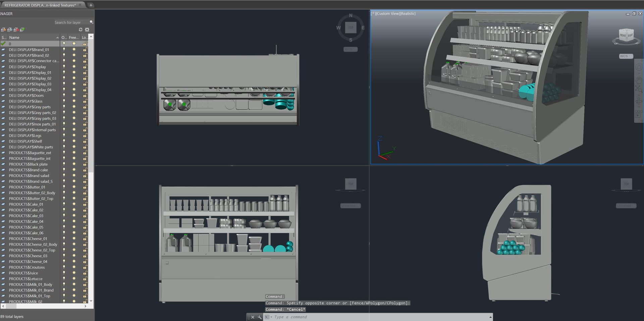Toggle lock for DELI DISPLAY$Doors layer
644x321 pixels.
[85, 96]
